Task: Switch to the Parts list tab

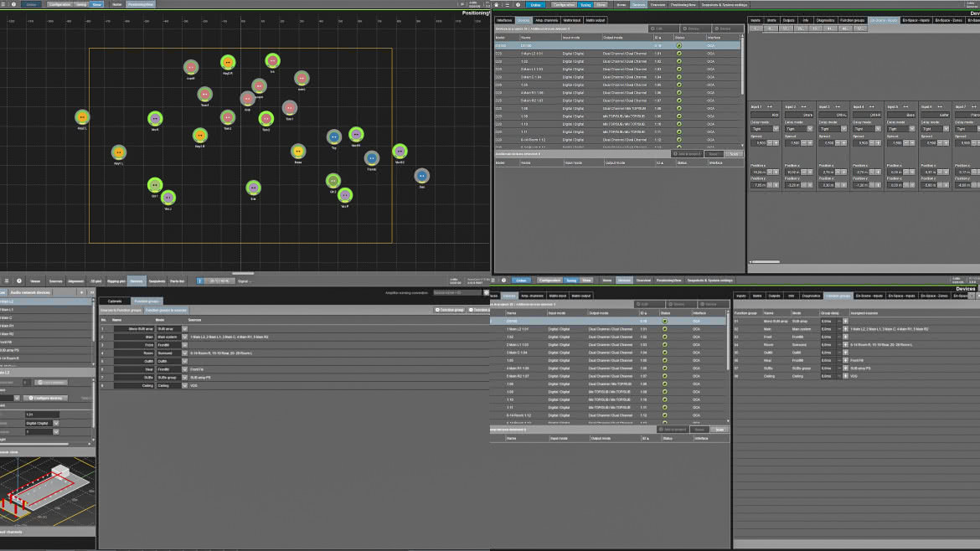Action: pyautogui.click(x=178, y=281)
